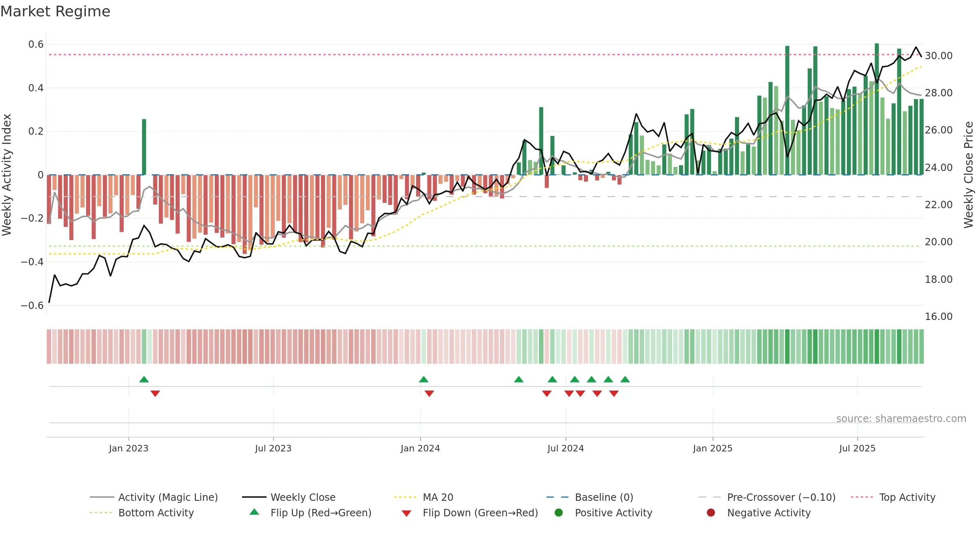Click the Jan 2024 axis label
This screenshot has height=551, width=980.
click(420, 448)
